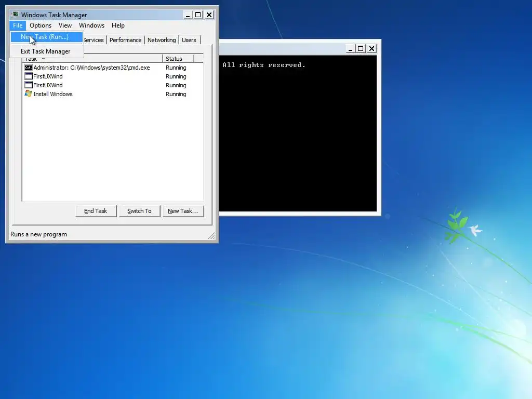532x399 pixels.
Task: Open the File menu
Action: pos(18,25)
